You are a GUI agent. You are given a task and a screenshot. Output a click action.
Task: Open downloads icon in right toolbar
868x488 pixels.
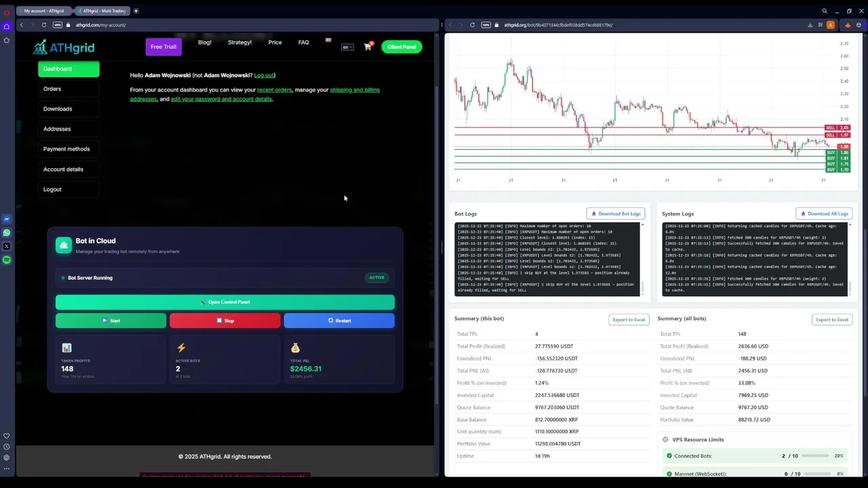[x=810, y=25]
